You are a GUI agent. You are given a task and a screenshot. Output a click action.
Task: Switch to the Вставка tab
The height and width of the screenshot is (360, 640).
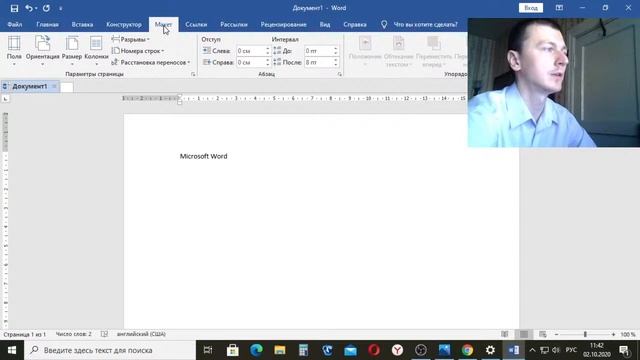(x=82, y=24)
